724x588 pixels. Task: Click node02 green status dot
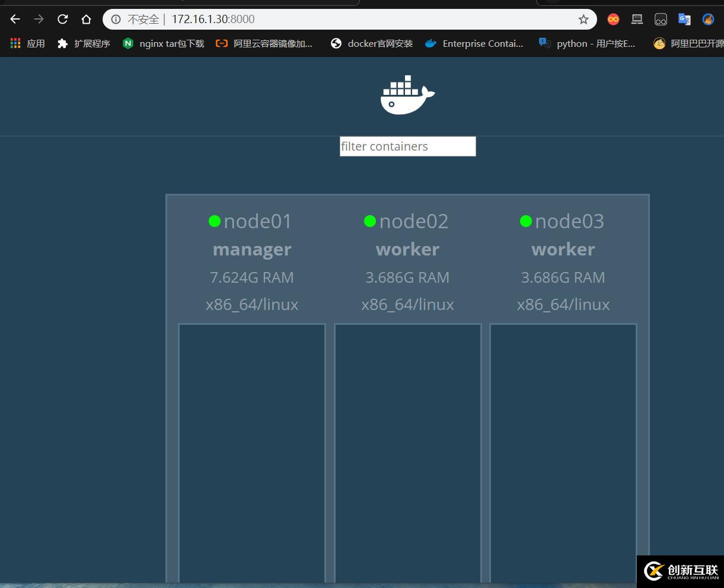[x=370, y=221]
